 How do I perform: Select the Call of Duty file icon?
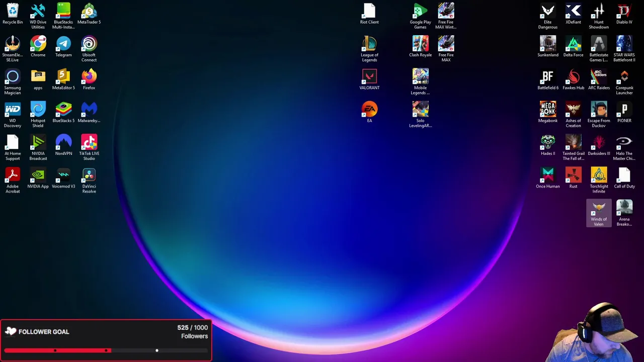click(x=624, y=174)
